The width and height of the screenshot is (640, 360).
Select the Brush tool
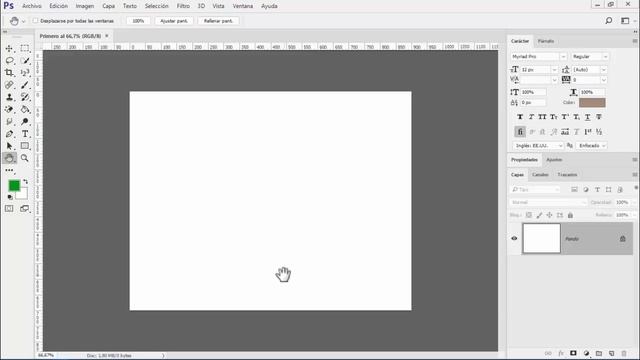click(x=25, y=85)
